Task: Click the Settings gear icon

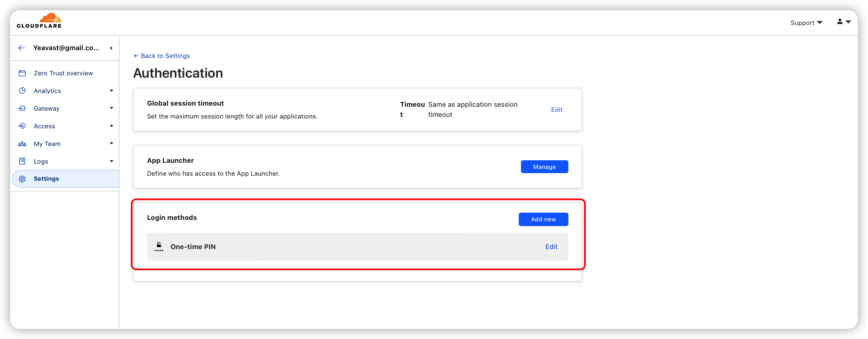Action: [22, 179]
